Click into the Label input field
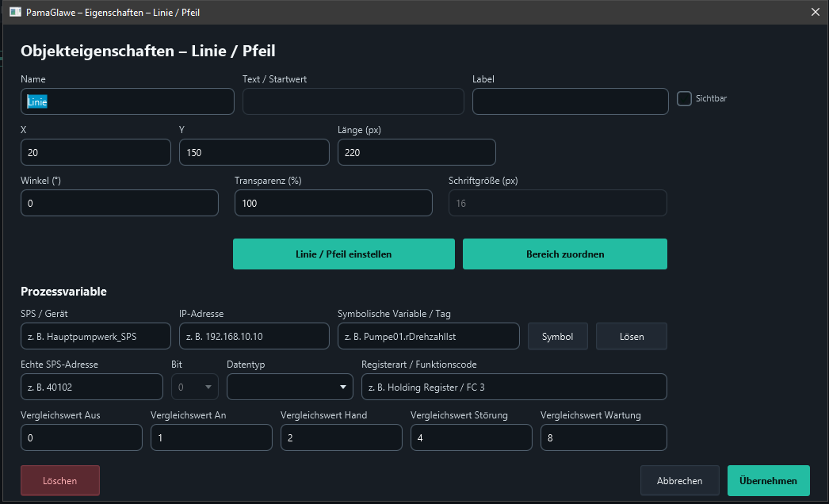The width and height of the screenshot is (829, 504). [571, 101]
